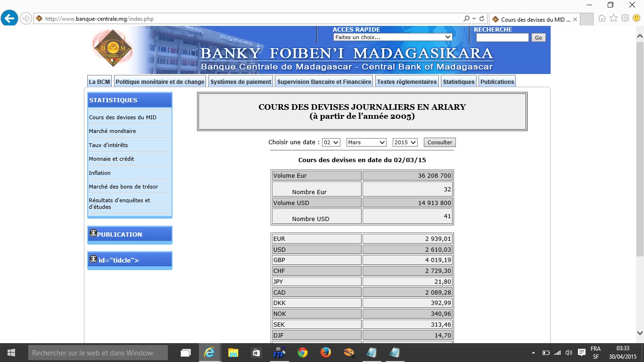Open the Textes règlementaires menu
Image resolution: width=644 pixels, height=362 pixels.
[407, 82]
